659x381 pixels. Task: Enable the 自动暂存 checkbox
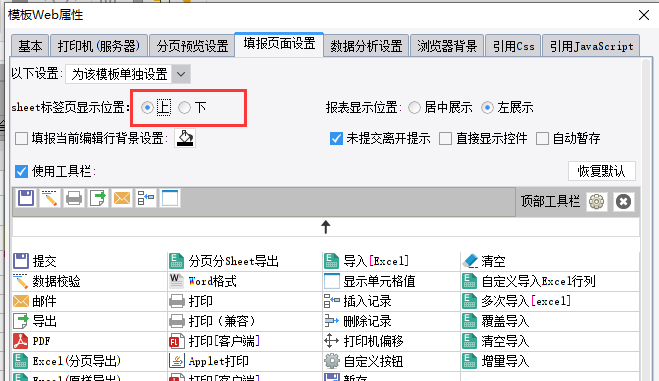click(x=542, y=138)
